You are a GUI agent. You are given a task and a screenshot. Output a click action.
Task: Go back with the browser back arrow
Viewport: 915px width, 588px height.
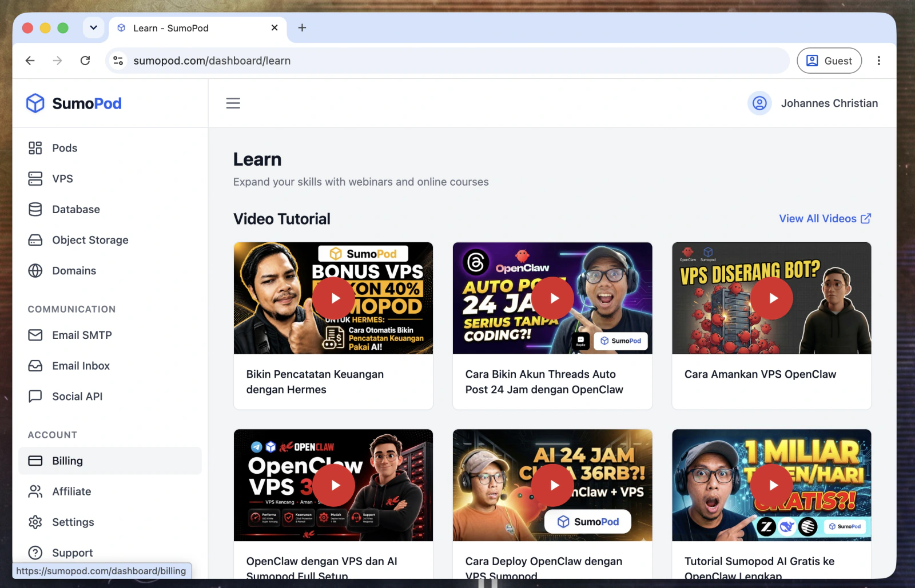(x=30, y=61)
